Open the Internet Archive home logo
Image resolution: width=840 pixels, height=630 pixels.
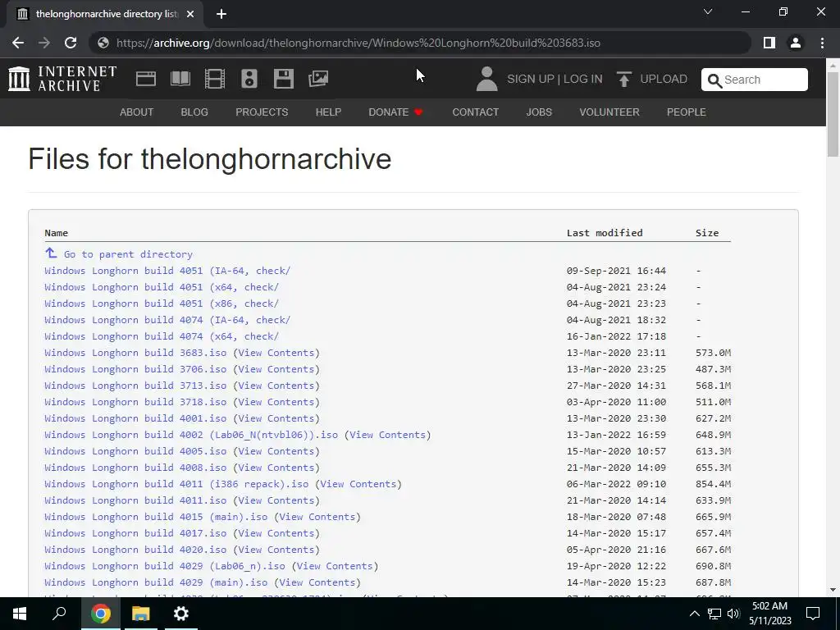tap(62, 79)
